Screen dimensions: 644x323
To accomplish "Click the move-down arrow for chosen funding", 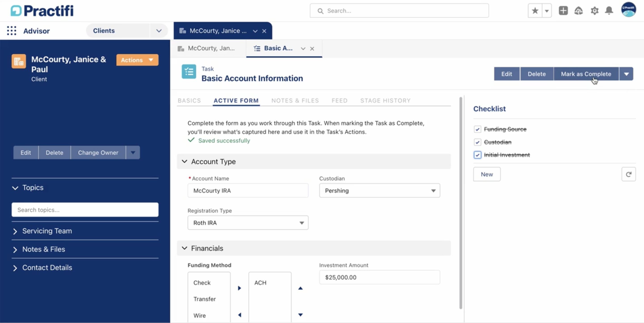I will [x=301, y=315].
